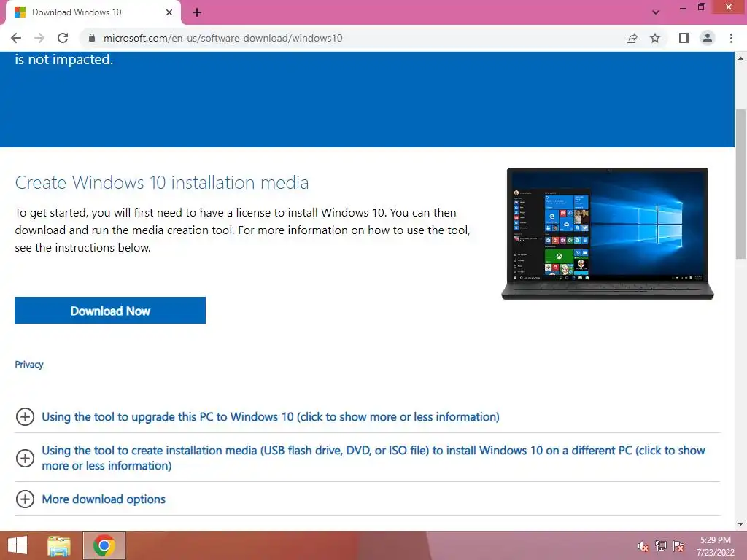Open the tab search chevron
Screen dimensions: 747x560
pyautogui.click(x=656, y=12)
